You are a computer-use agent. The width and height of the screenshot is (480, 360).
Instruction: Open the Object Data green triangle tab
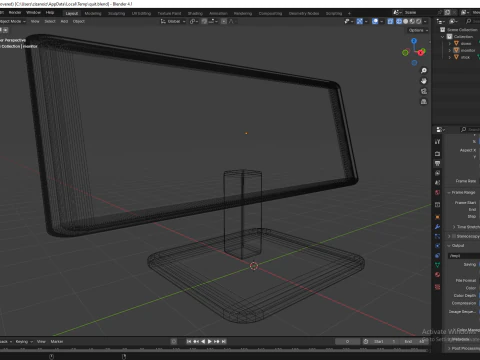tap(438, 265)
